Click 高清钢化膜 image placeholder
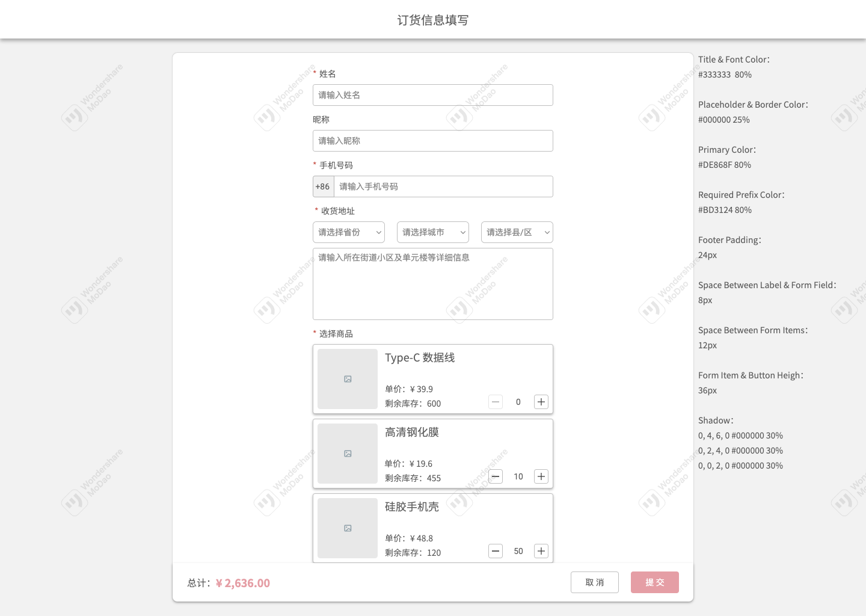866x616 pixels. pos(348,454)
